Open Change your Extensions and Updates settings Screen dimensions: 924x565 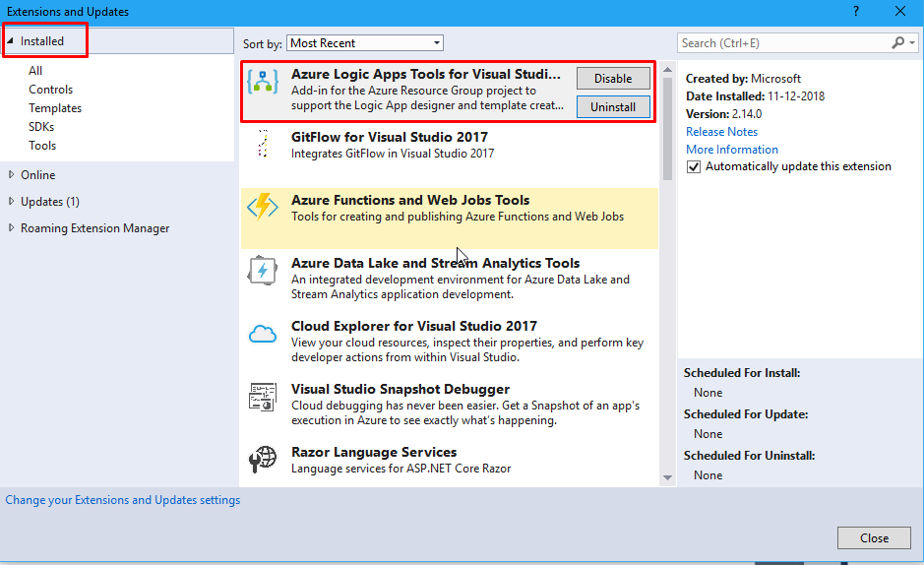tap(123, 500)
